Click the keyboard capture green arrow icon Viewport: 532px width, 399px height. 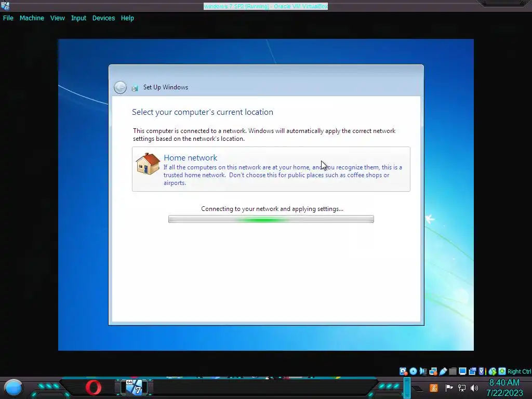tap(502, 371)
